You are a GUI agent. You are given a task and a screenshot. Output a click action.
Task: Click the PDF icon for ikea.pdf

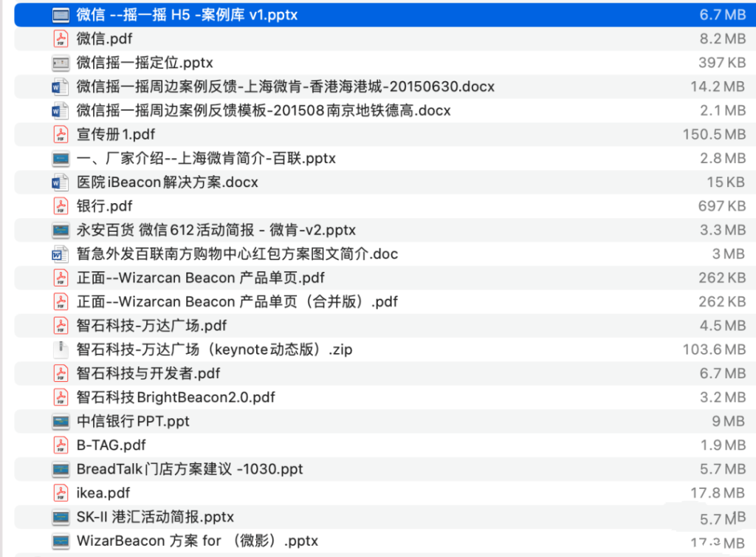point(61,493)
